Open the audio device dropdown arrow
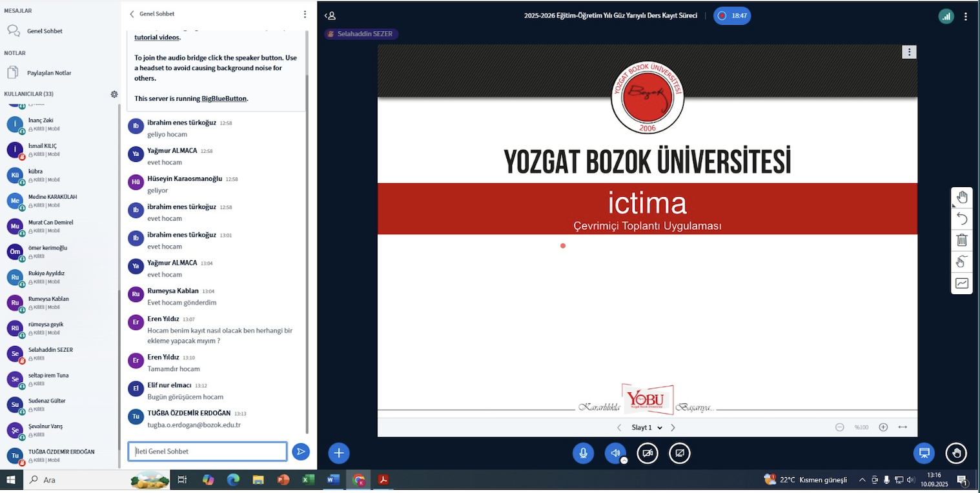This screenshot has width=980, height=493. coord(624,460)
